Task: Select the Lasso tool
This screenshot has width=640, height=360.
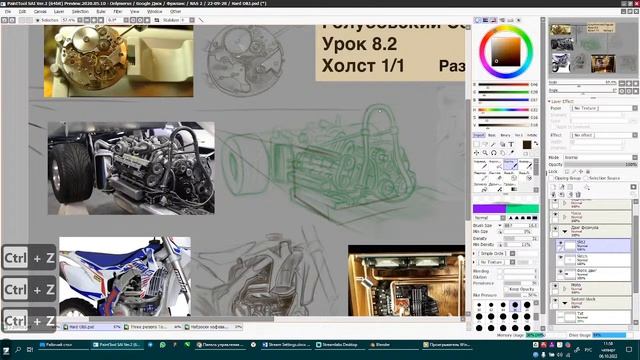Action: coord(485,144)
